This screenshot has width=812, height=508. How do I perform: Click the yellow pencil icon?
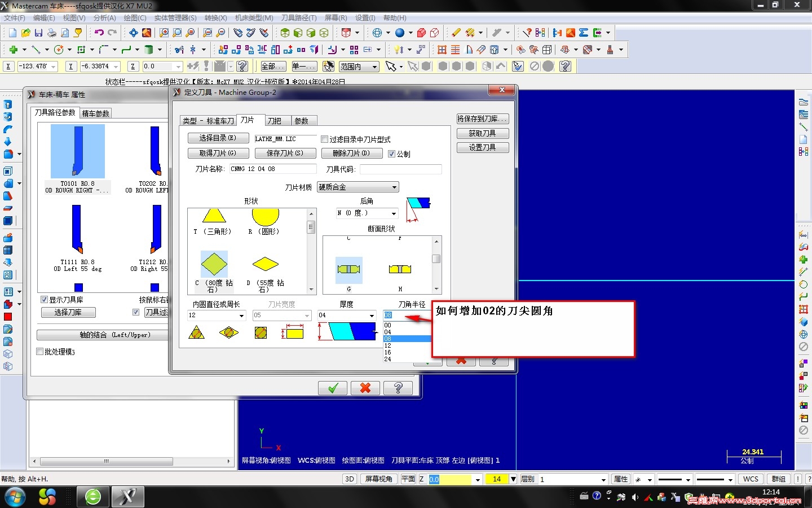(x=456, y=33)
